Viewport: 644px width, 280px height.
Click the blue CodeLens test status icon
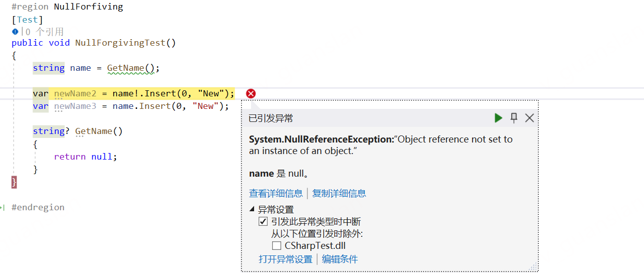point(15,32)
